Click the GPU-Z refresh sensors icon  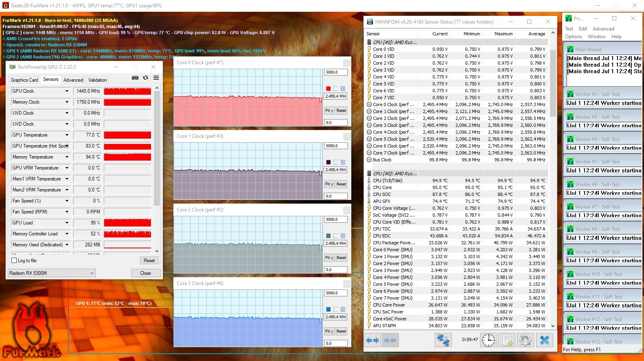(145, 78)
